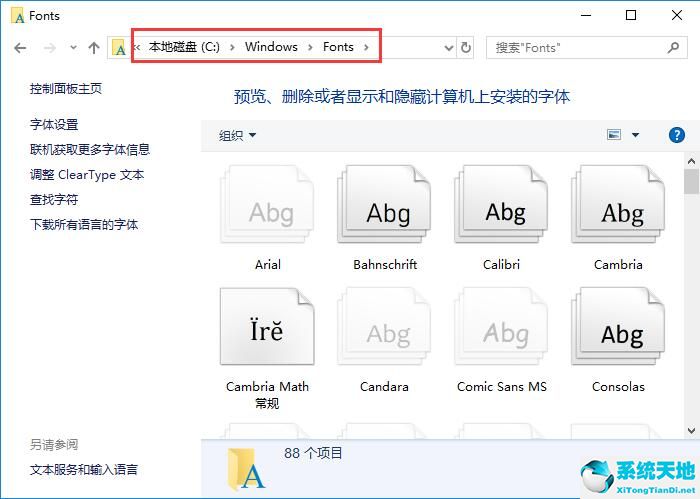The image size is (700, 499).
Task: Click the Cambria Math 常规 label
Action: (x=267, y=395)
